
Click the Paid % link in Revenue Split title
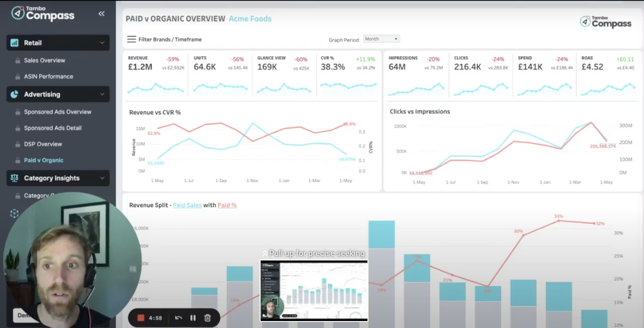(227, 205)
